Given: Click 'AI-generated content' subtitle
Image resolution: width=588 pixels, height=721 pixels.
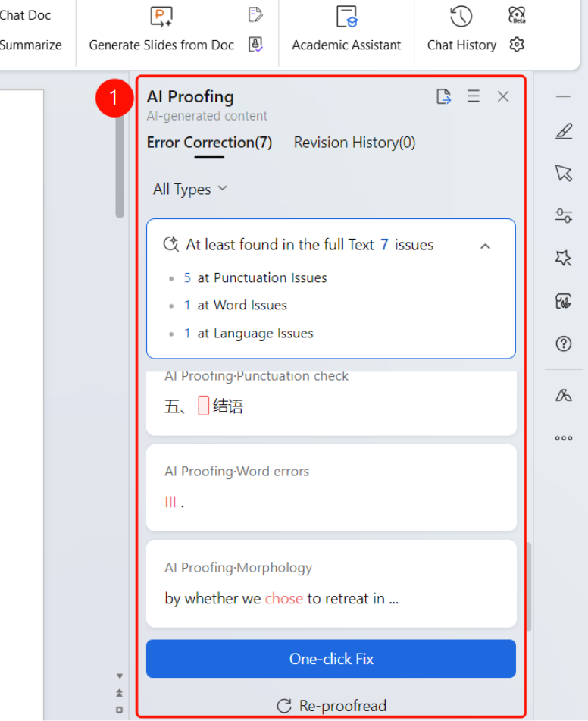Looking at the screenshot, I should tap(207, 116).
